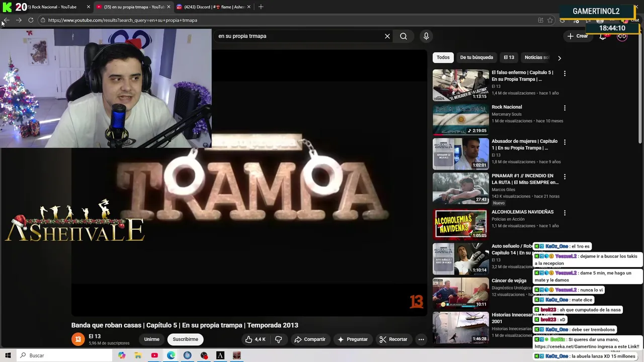This screenshot has height=362, width=644.
Task: Open El falso enfermo video thumbnail
Action: pyautogui.click(x=460, y=85)
